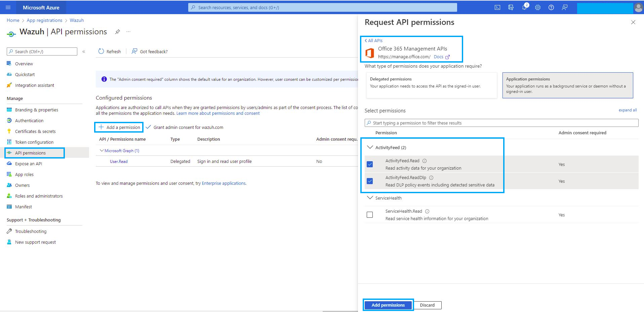This screenshot has height=312, width=644.
Task: Collapse the Microsoft Graph permissions list
Action: click(102, 150)
